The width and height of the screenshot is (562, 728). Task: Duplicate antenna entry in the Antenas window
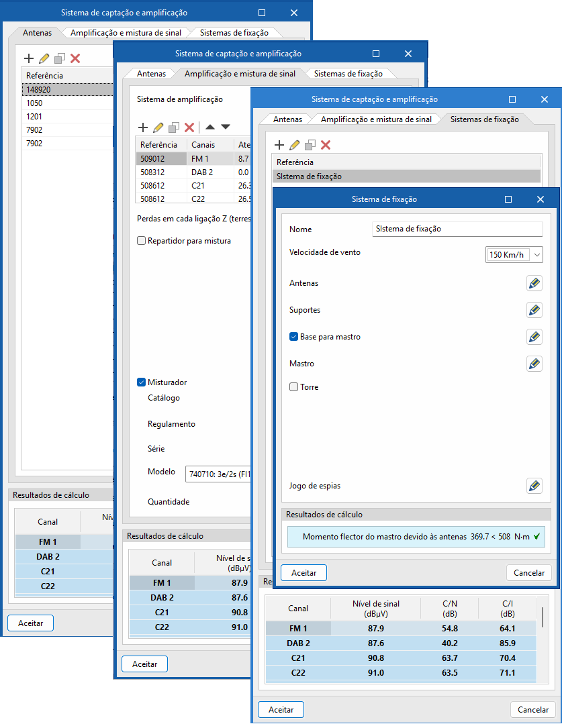pyautogui.click(x=60, y=58)
